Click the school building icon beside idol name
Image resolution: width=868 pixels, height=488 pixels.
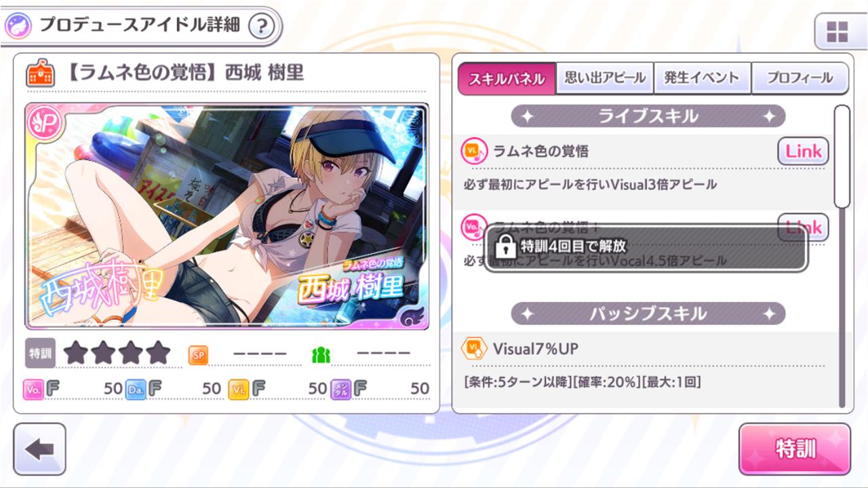41,73
